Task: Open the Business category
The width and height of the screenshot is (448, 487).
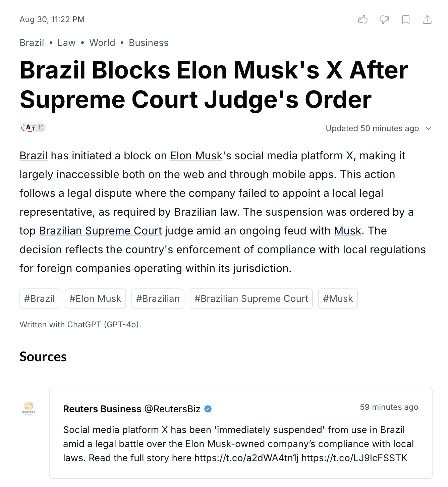Action: (x=149, y=43)
